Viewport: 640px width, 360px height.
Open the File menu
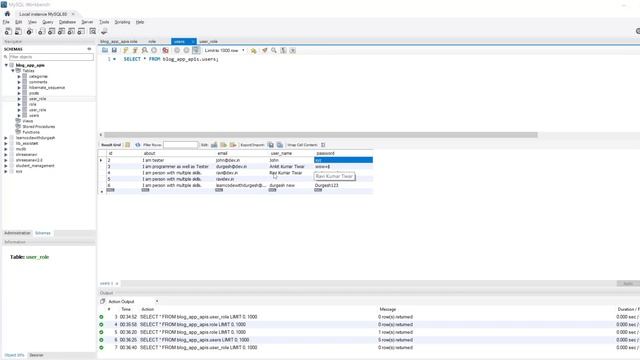point(6,22)
